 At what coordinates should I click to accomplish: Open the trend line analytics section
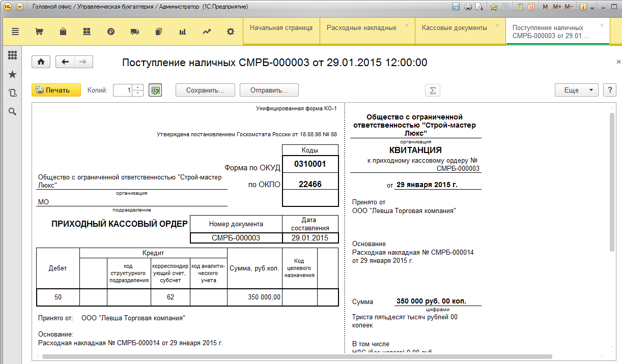[x=207, y=32]
